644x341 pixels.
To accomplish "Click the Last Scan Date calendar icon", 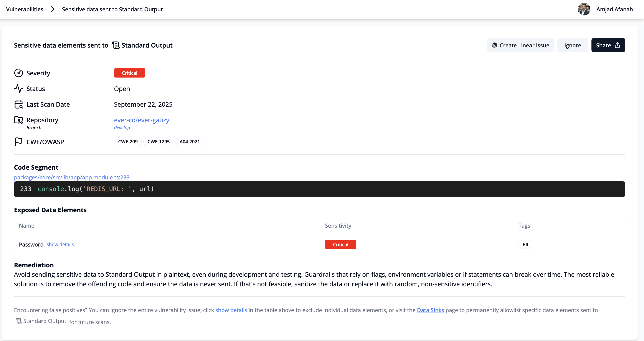I will point(18,104).
